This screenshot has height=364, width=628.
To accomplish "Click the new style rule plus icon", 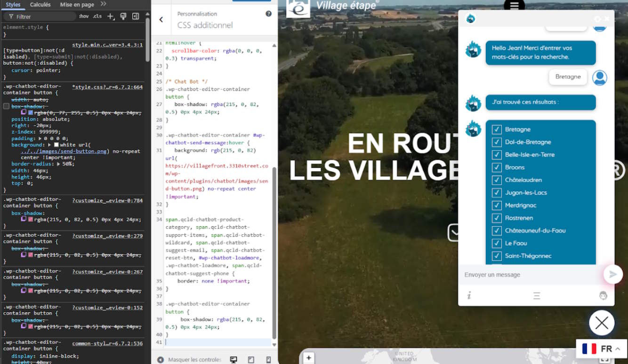I will pyautogui.click(x=110, y=16).
